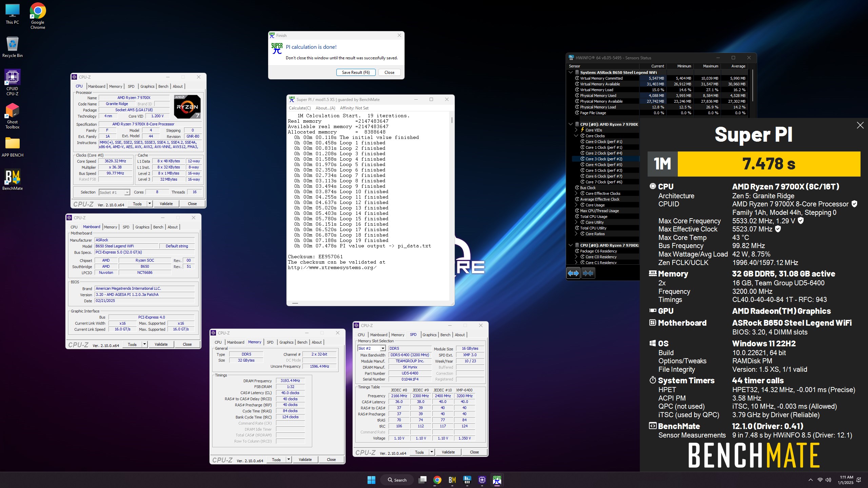
Task: Open Socket #1 selection dropdown
Action: point(114,192)
